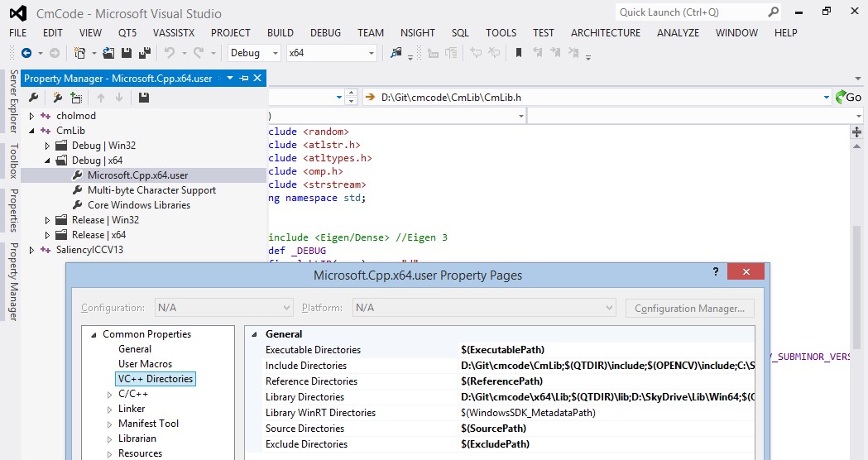Screen dimensions: 868x460
Task: Click the Save All toolbar icon
Action: point(144,53)
